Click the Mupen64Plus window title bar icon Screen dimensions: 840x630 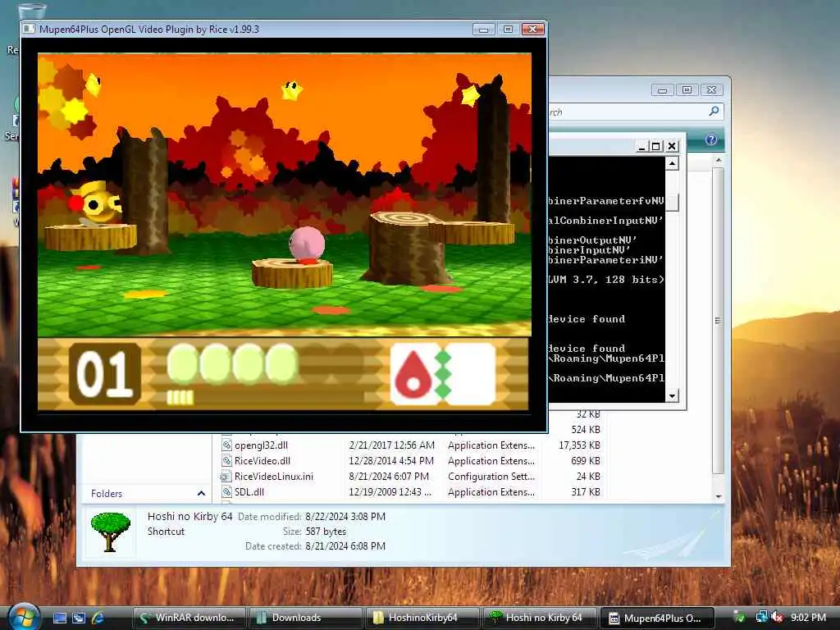(x=30, y=29)
